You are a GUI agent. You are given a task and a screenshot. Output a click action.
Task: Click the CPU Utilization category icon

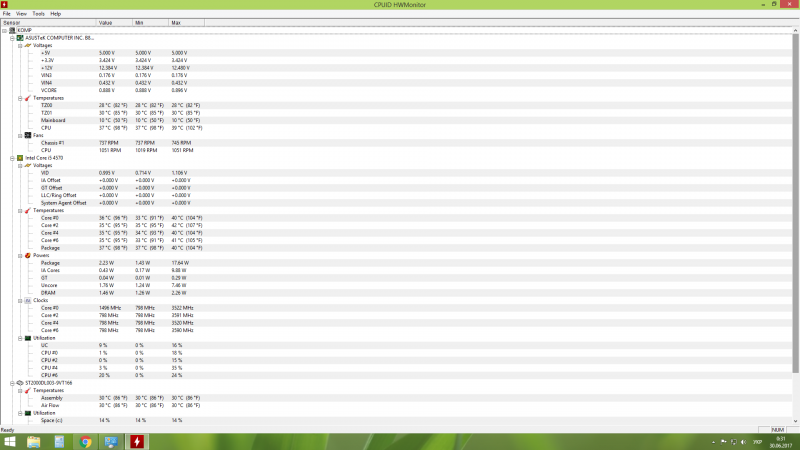click(27, 338)
